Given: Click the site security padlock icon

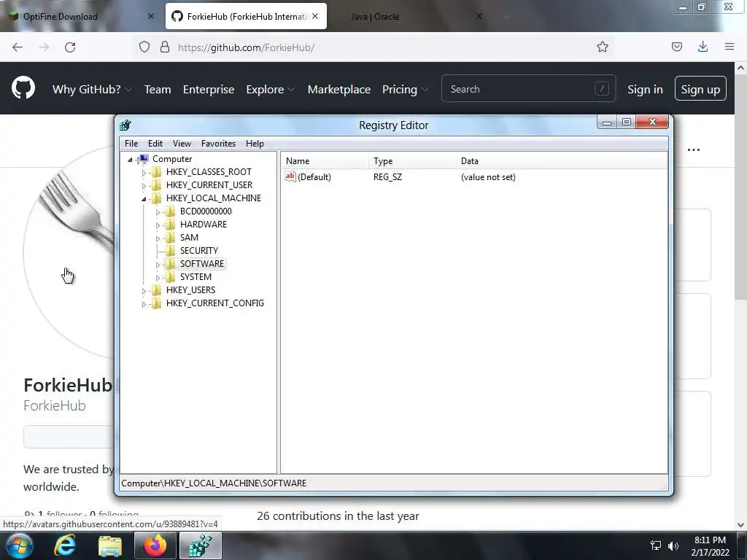Looking at the screenshot, I should 165,47.
